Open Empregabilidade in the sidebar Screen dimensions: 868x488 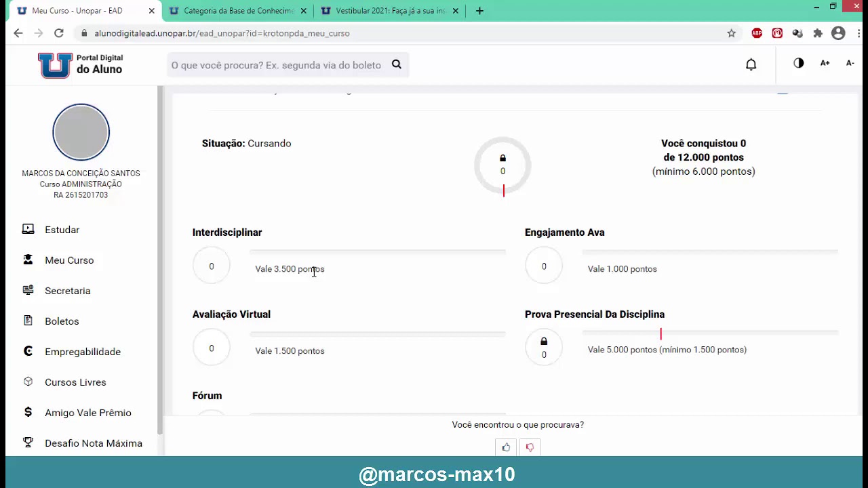coord(81,352)
